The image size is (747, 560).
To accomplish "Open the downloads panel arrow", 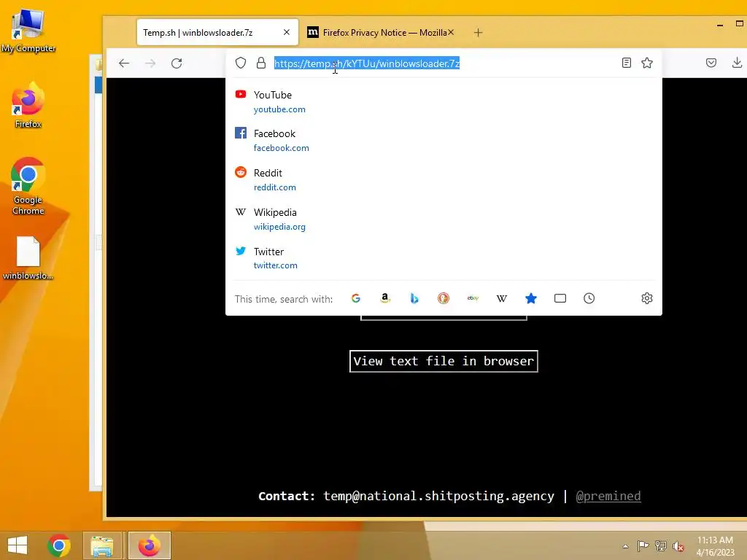I will click(x=737, y=63).
